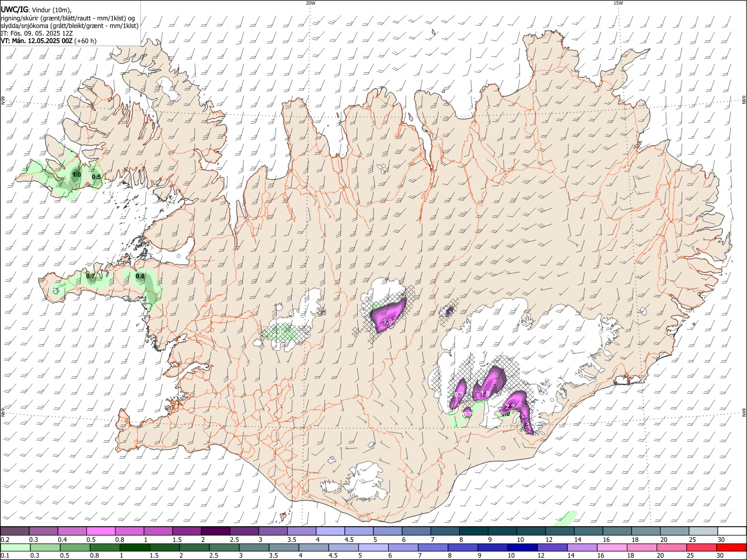This screenshot has width=747, height=560.
Task: Click the '1.6' snow value on the central glacier
Action: tap(388, 321)
